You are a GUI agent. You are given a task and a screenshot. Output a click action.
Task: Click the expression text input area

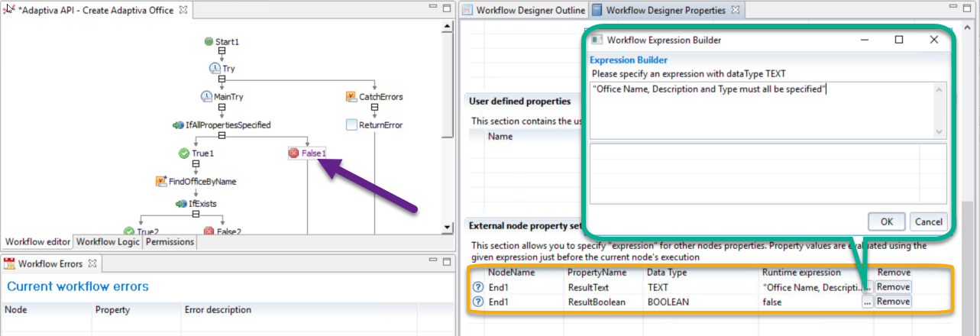[x=762, y=111]
